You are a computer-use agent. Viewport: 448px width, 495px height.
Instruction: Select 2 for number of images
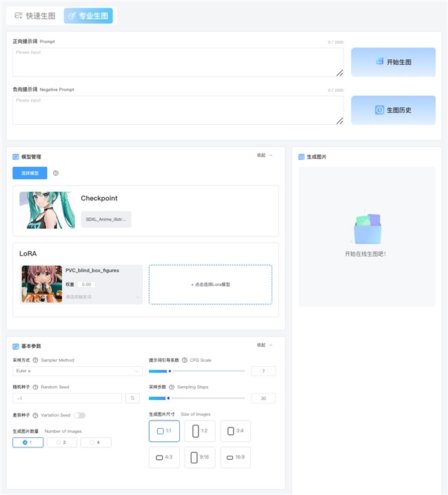[61, 443]
